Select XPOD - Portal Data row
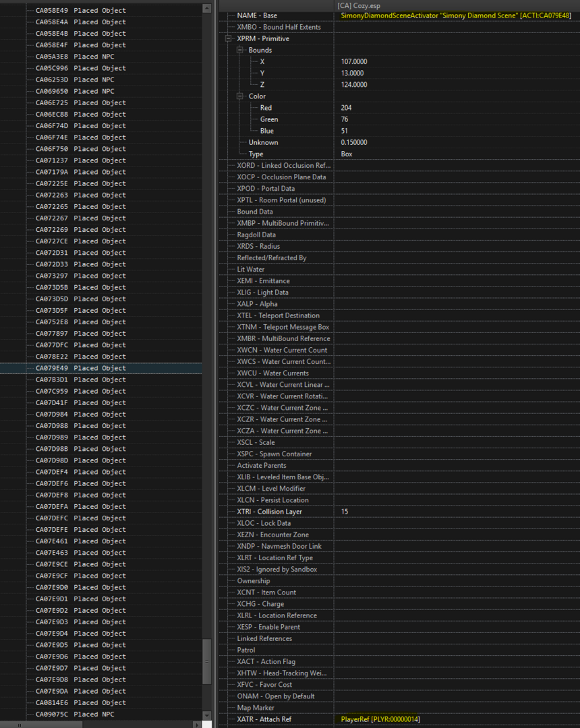The height and width of the screenshot is (728, 580). 399,189
